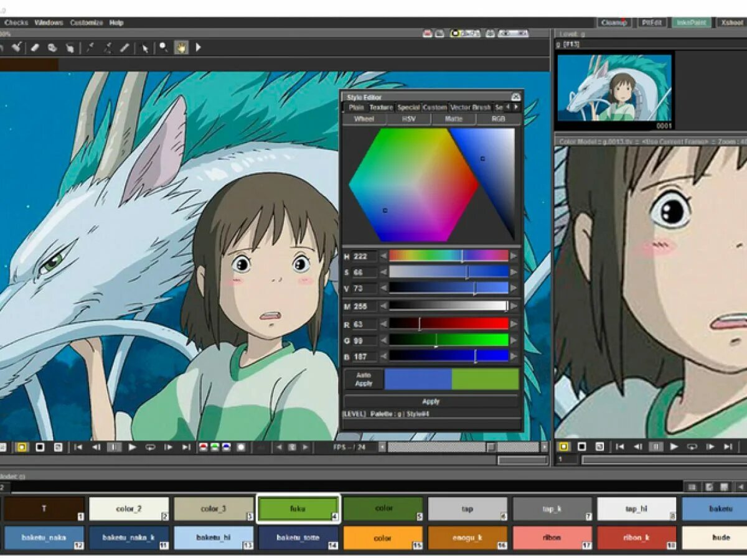Click yellow square icon in Color Model viewer

[564, 446]
